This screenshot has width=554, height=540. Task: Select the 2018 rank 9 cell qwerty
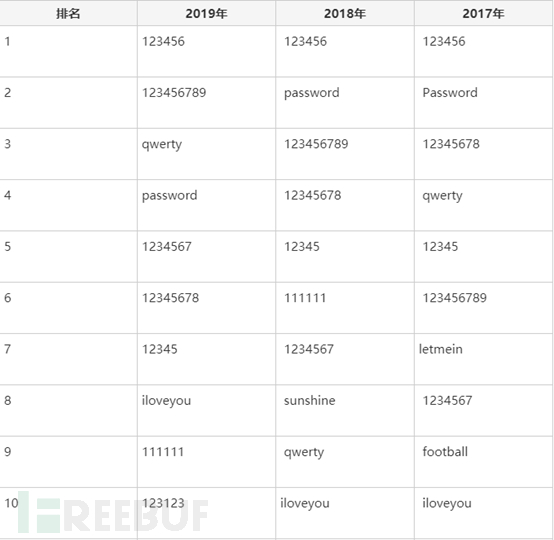345,462
